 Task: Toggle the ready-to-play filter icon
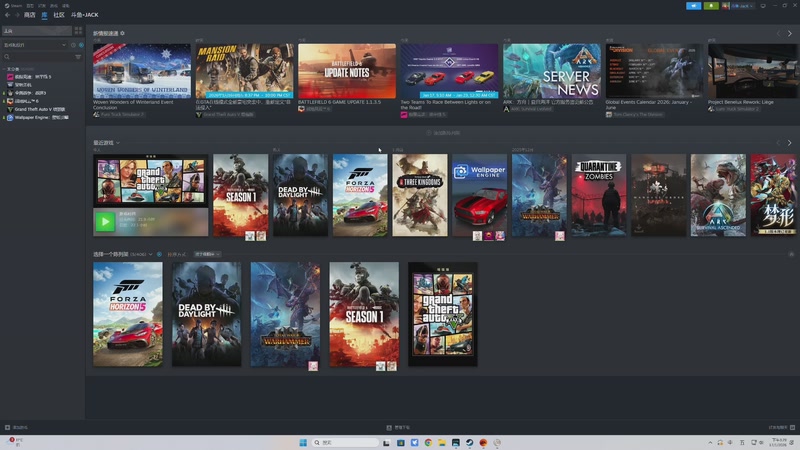81,45
